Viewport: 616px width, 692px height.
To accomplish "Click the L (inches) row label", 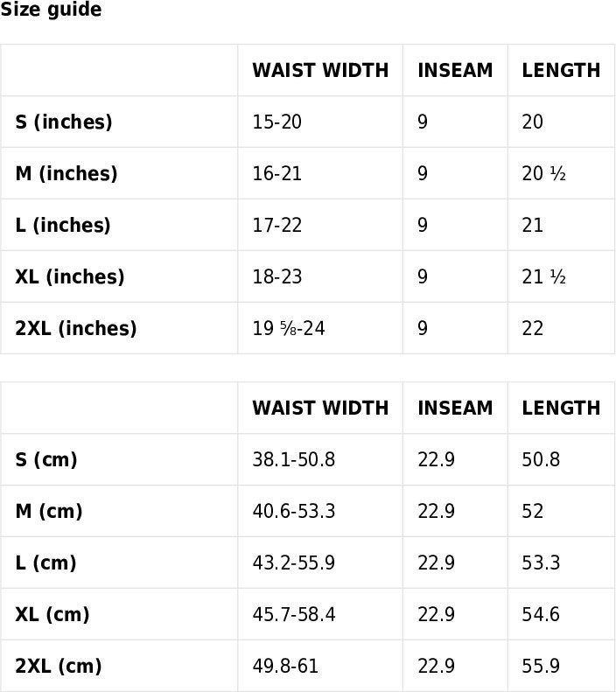I will click(63, 225).
